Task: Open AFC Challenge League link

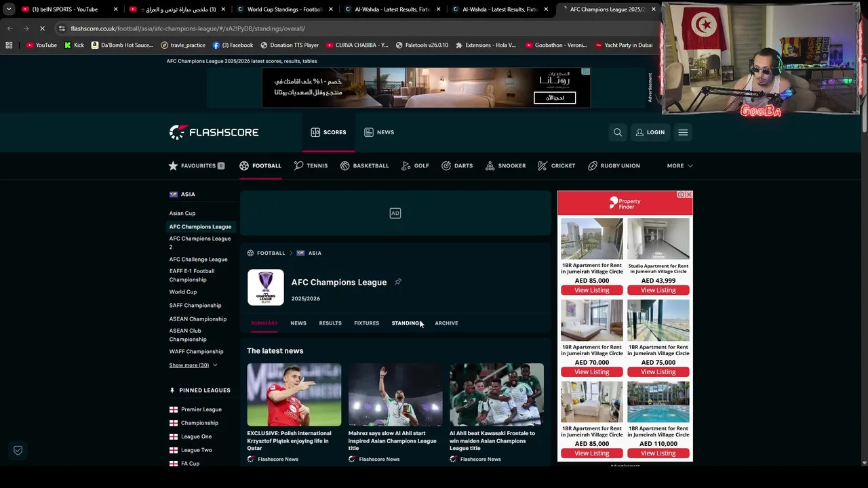Action: (198, 260)
